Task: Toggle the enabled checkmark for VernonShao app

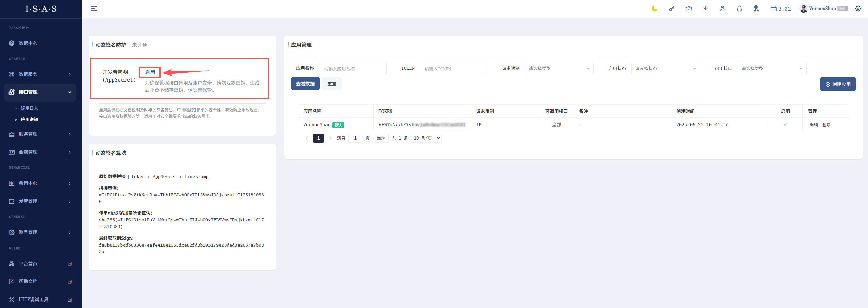Action: tap(785, 125)
